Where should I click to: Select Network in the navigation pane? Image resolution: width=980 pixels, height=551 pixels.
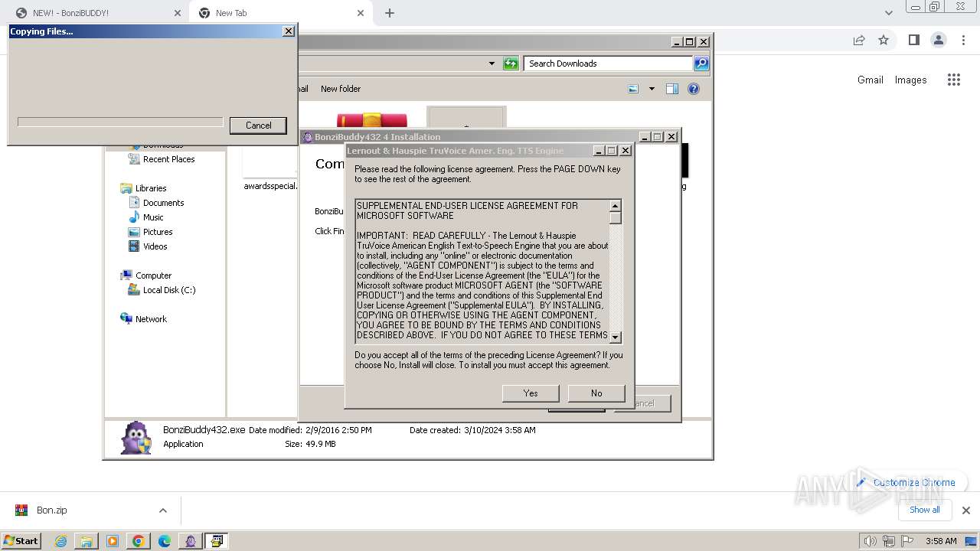point(151,319)
